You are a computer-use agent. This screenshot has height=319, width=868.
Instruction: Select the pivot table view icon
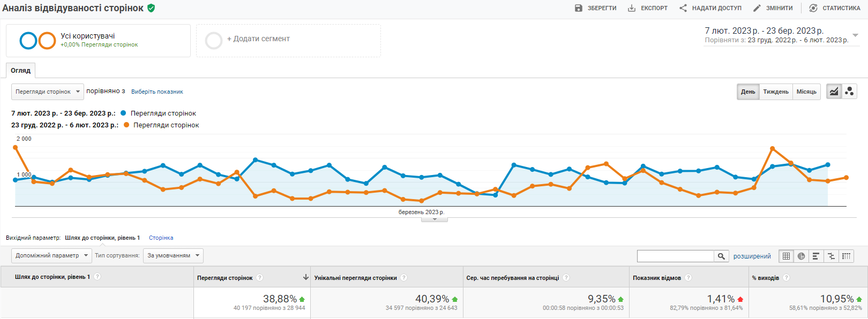846,256
